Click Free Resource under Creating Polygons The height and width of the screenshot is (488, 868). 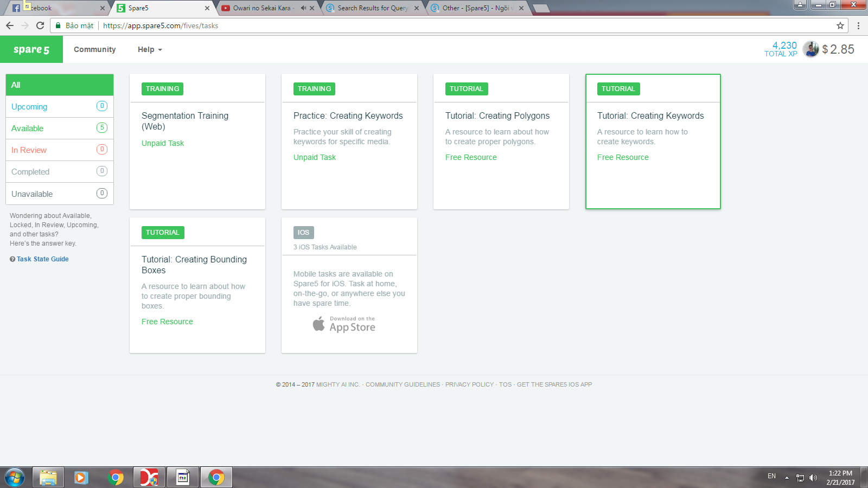click(471, 157)
